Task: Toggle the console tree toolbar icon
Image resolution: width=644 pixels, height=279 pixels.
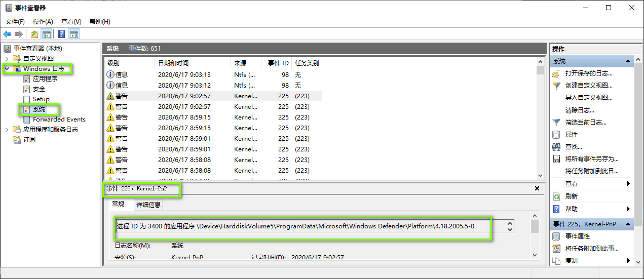Action: click(47, 34)
